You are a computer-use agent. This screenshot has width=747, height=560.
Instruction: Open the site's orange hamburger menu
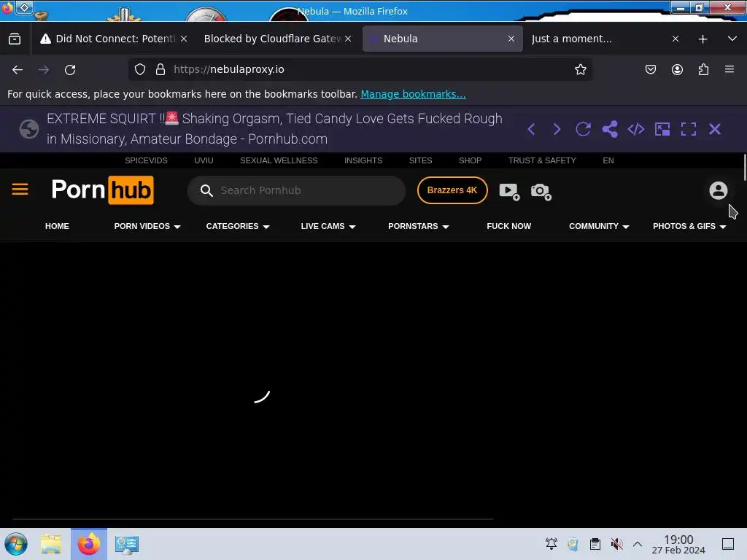pyautogui.click(x=20, y=190)
